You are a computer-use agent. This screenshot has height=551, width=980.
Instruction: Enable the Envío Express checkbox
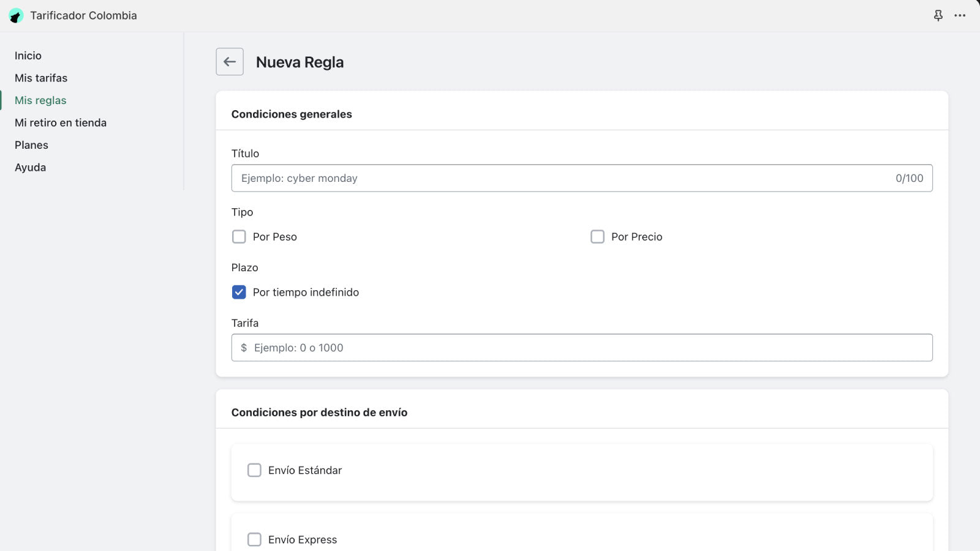pyautogui.click(x=254, y=539)
